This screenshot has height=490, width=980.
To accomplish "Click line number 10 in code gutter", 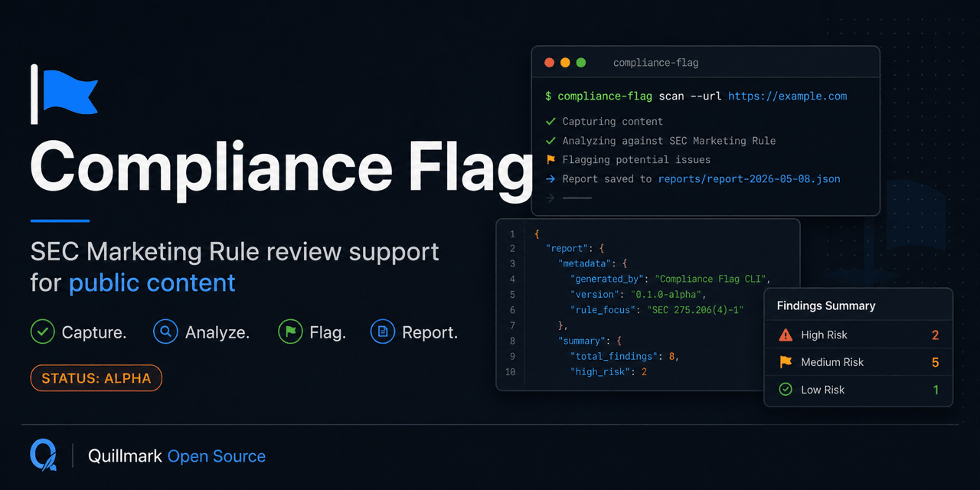I will pyautogui.click(x=510, y=371).
